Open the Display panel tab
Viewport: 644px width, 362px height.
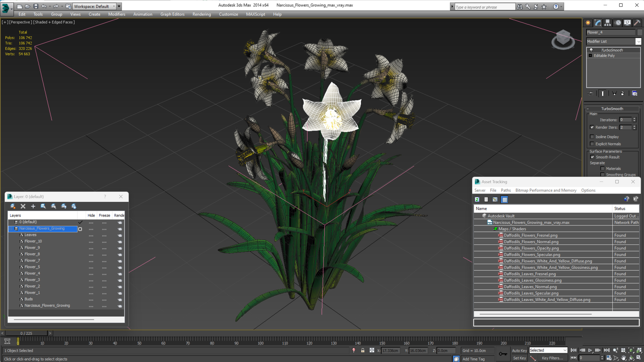627,23
